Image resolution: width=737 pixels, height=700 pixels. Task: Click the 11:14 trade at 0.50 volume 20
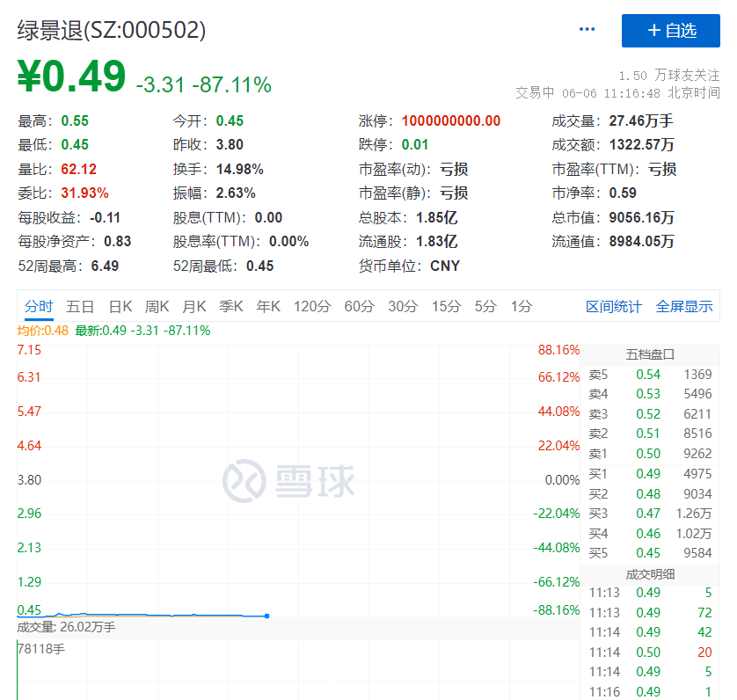pos(650,653)
